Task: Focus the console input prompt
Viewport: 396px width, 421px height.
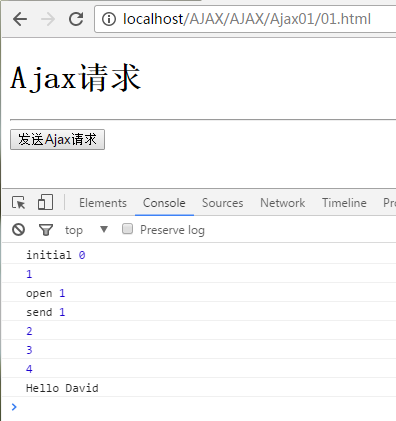Action: (199, 407)
